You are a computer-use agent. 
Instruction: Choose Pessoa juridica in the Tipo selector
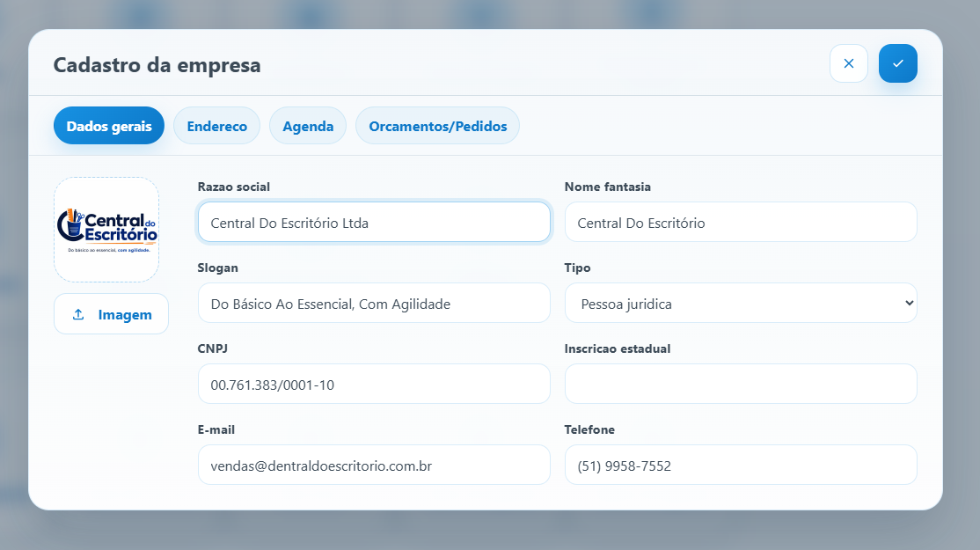[x=740, y=303]
